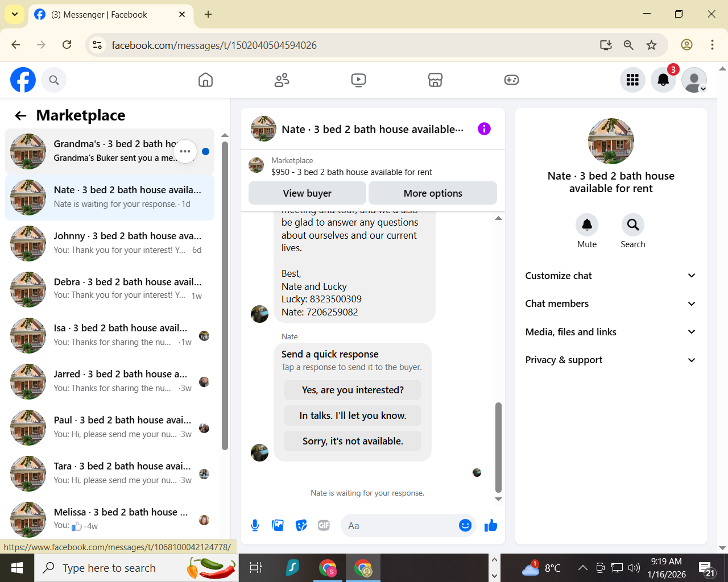Image resolution: width=728 pixels, height=582 pixels.
Task: Select Jarred's conversation in the list
Action: point(110,381)
